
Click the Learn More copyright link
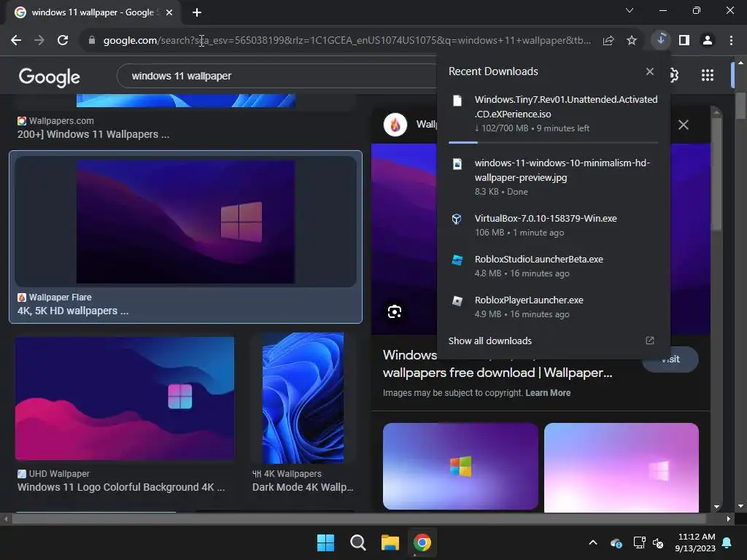pyautogui.click(x=548, y=393)
